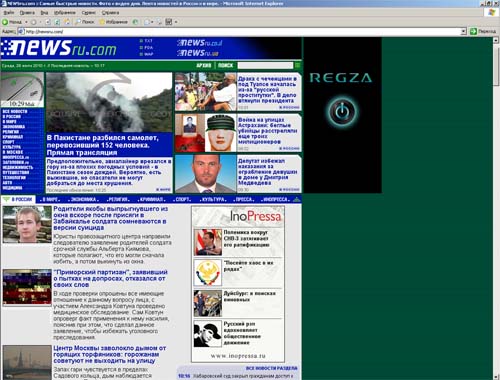Screen dimensions: 500x380
Task: Open В Москве in the left sidebar
Action: pos(13,152)
